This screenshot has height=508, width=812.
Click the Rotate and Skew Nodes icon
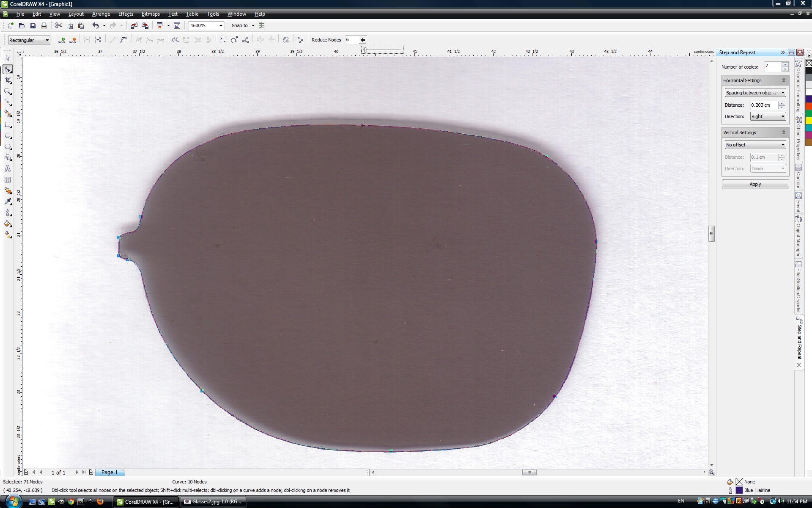coord(234,40)
